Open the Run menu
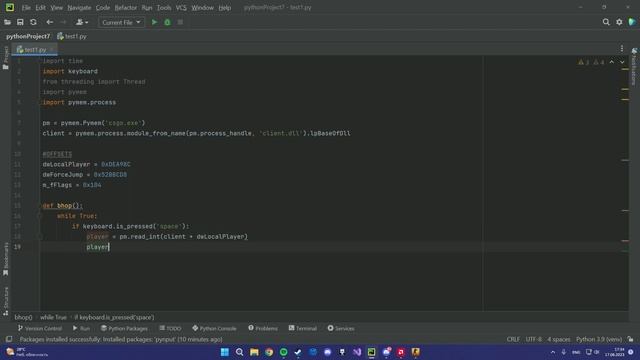 tap(147, 7)
